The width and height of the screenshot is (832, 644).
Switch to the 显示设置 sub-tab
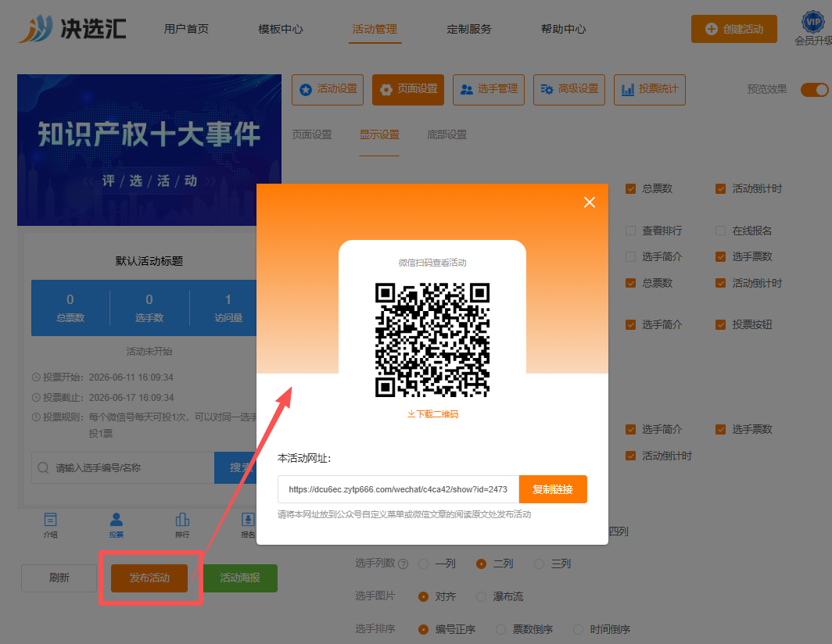(x=379, y=134)
